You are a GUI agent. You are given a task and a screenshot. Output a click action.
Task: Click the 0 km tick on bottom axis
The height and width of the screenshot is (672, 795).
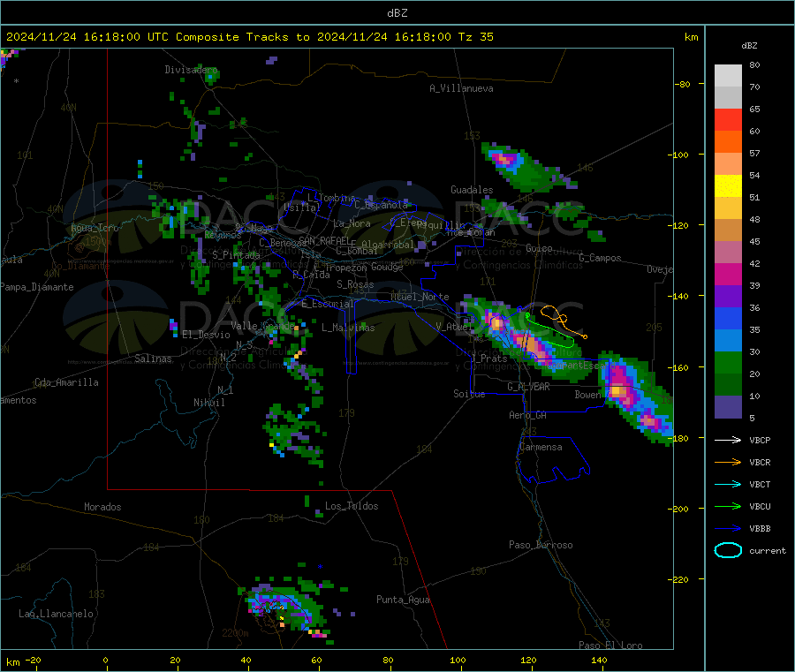105,660
